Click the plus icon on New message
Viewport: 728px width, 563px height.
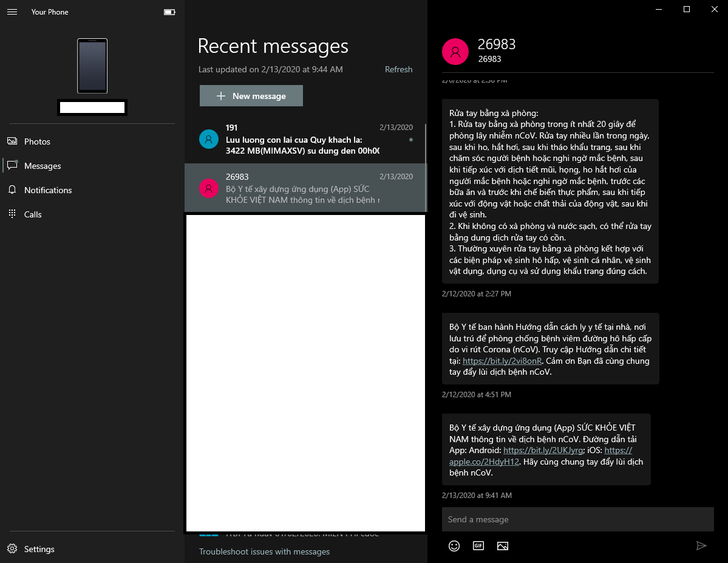click(x=221, y=96)
